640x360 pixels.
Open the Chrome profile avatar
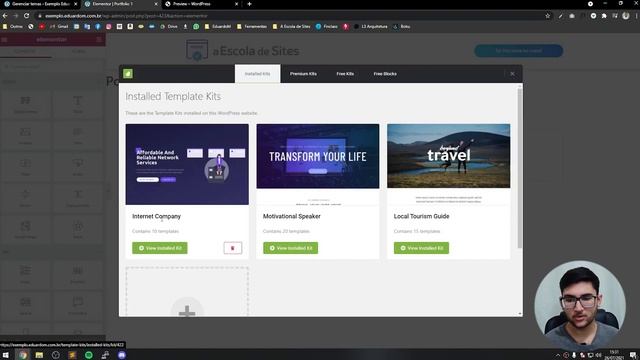pos(626,16)
